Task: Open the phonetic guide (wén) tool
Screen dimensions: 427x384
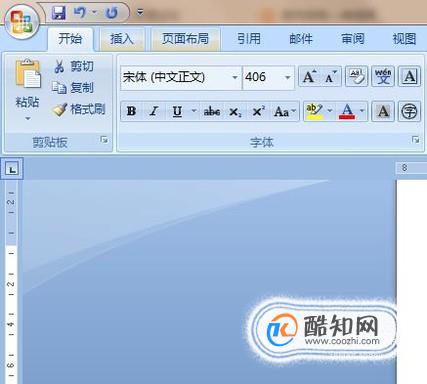Action: (383, 77)
